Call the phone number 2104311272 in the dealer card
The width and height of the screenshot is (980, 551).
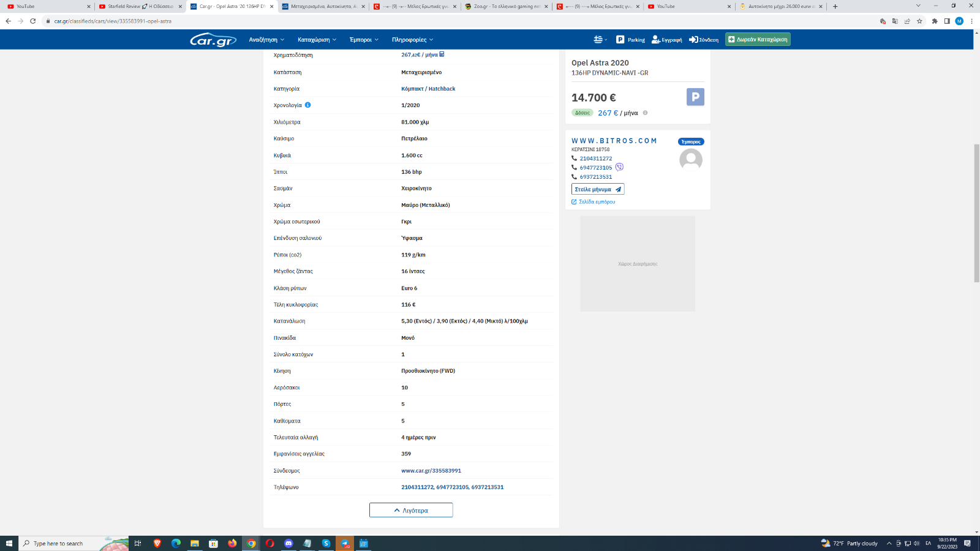[596, 159]
